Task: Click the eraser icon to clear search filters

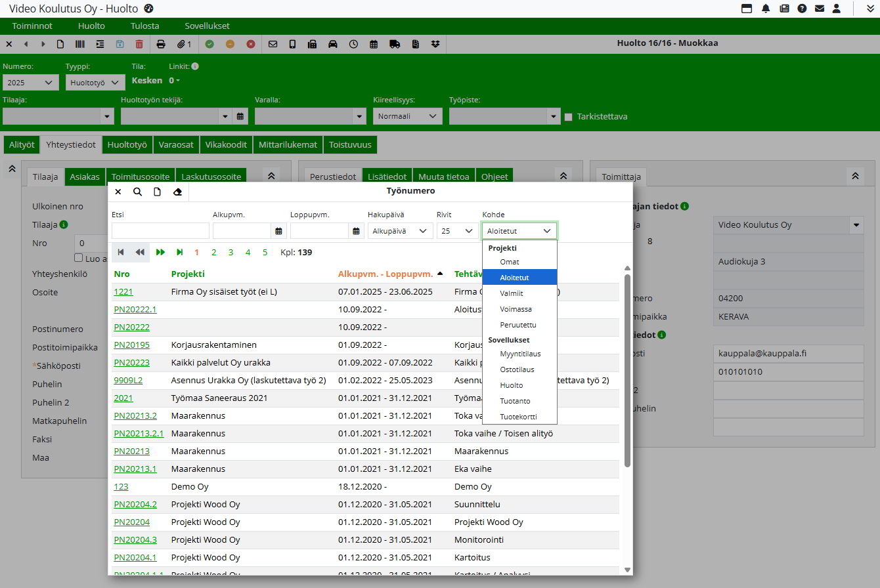Action: pos(177,192)
